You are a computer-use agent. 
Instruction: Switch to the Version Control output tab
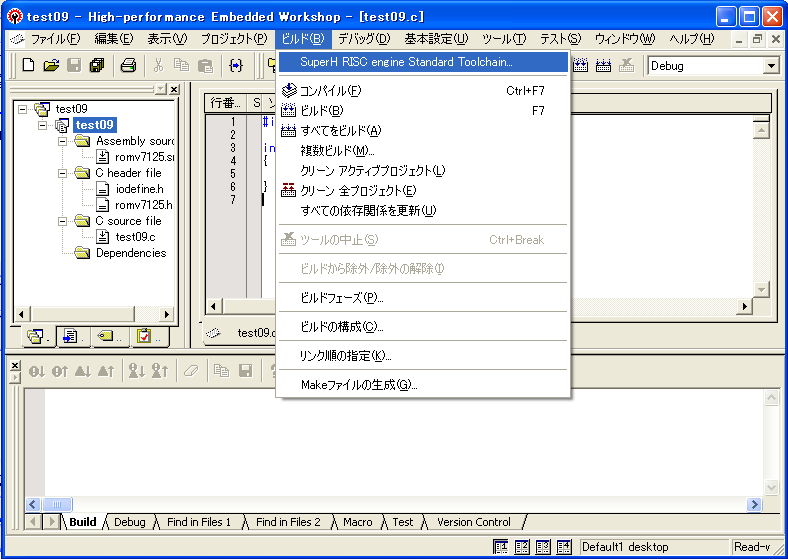473,522
